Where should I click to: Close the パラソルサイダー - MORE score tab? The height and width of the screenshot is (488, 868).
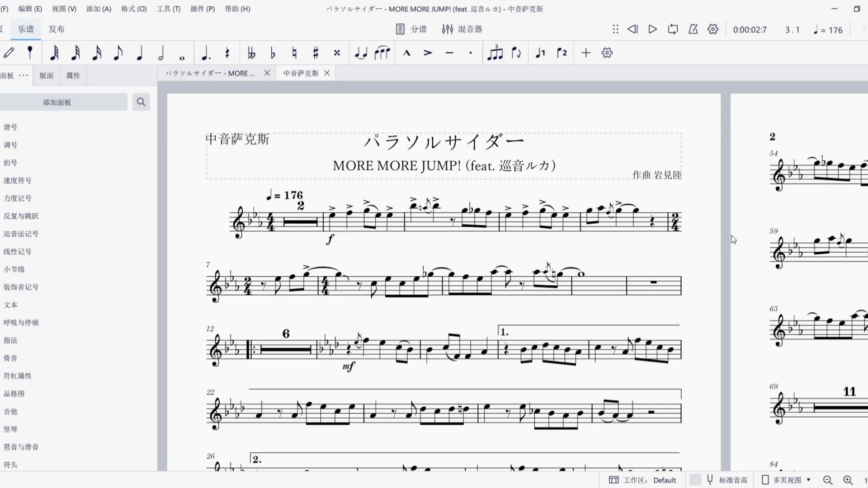tap(267, 73)
